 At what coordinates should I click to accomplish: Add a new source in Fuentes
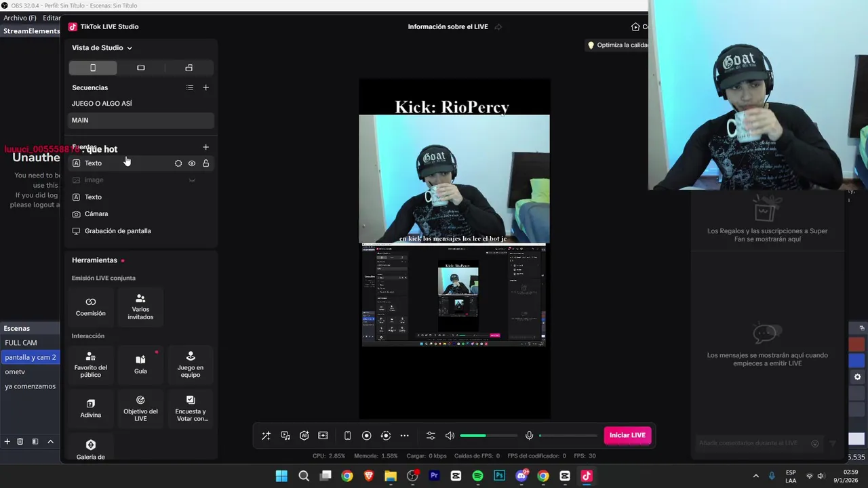pyautogui.click(x=205, y=147)
